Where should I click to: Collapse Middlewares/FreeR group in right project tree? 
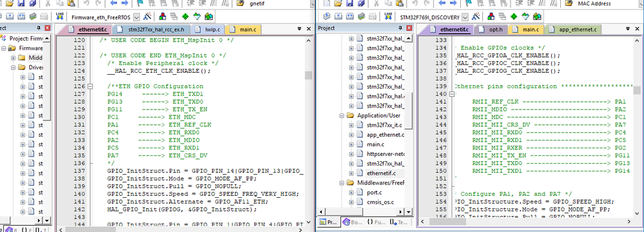click(341, 183)
